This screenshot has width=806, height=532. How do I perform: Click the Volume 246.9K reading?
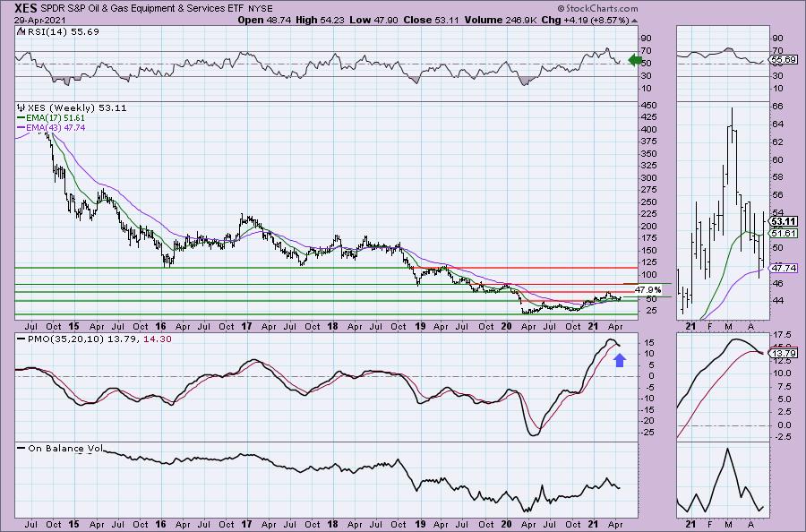pos(502,20)
